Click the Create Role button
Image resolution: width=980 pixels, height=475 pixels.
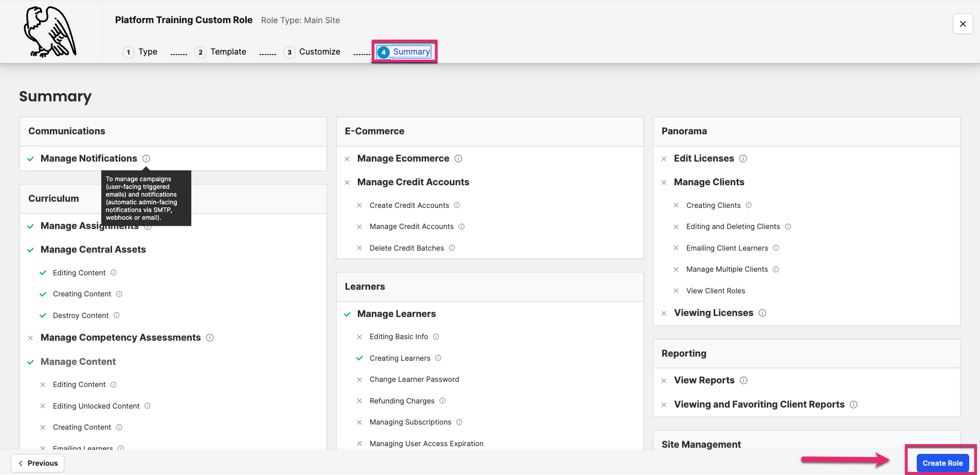tap(942, 463)
